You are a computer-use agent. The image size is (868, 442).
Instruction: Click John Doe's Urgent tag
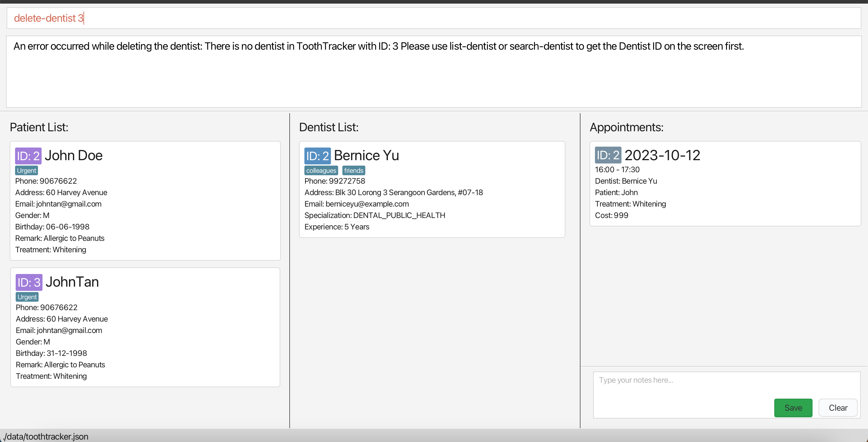(x=27, y=171)
